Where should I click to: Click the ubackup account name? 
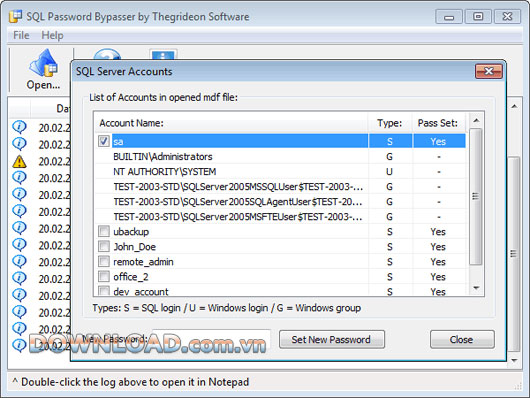coord(131,232)
